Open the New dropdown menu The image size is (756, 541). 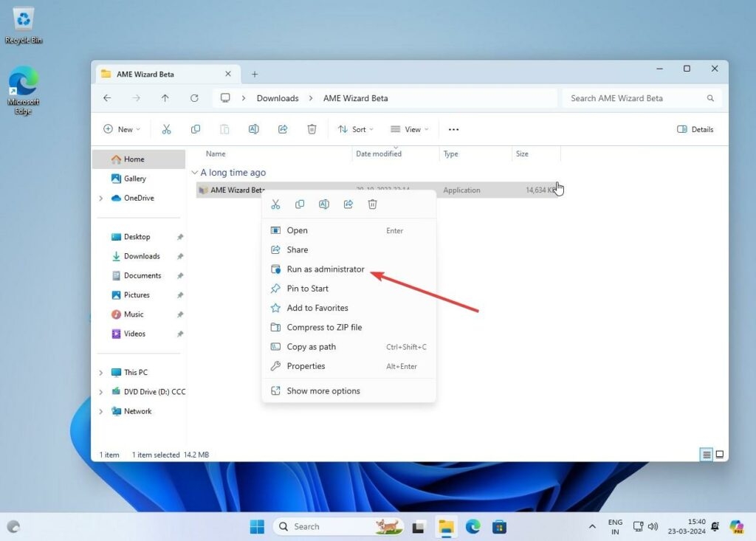click(x=121, y=129)
